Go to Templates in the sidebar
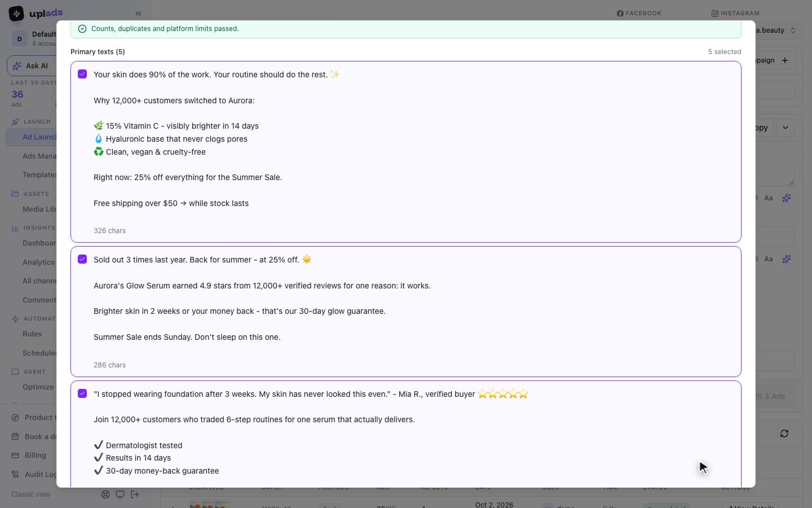 coord(39,175)
